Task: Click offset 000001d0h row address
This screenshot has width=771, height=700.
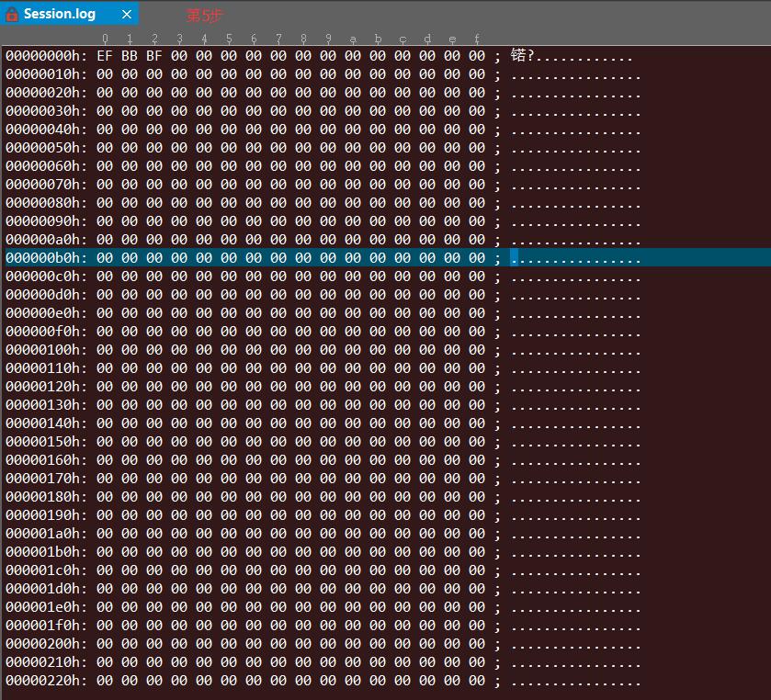Action: coord(46,589)
